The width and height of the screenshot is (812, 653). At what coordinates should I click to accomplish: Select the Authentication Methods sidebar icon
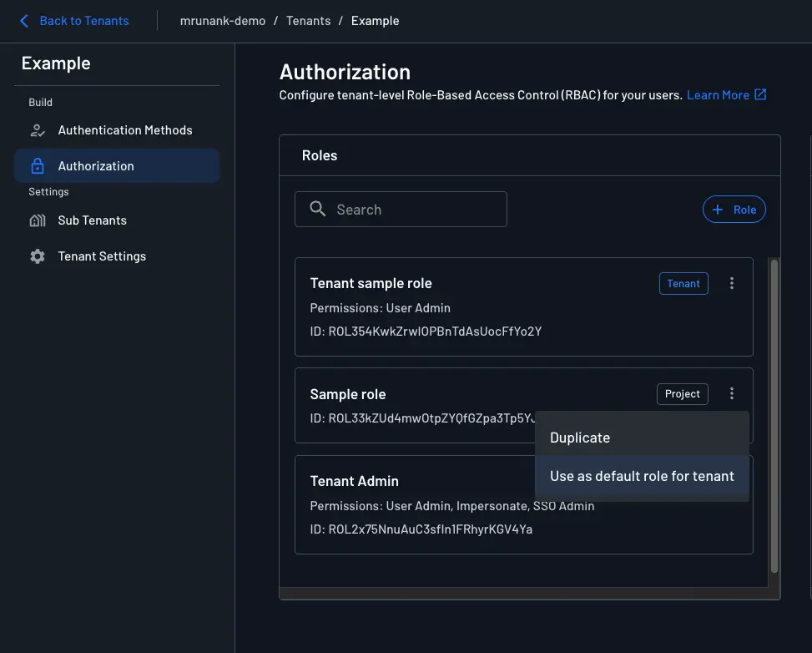37,129
